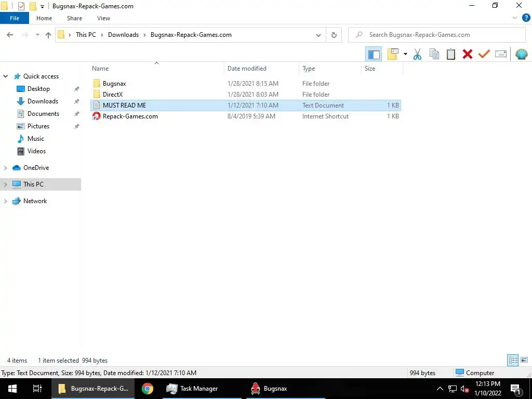Open the Task View taskbar button
The image size is (532, 399).
(x=37, y=389)
